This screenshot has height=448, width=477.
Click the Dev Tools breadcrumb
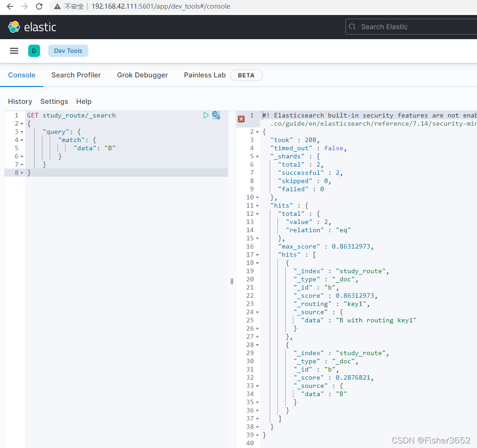coord(68,51)
